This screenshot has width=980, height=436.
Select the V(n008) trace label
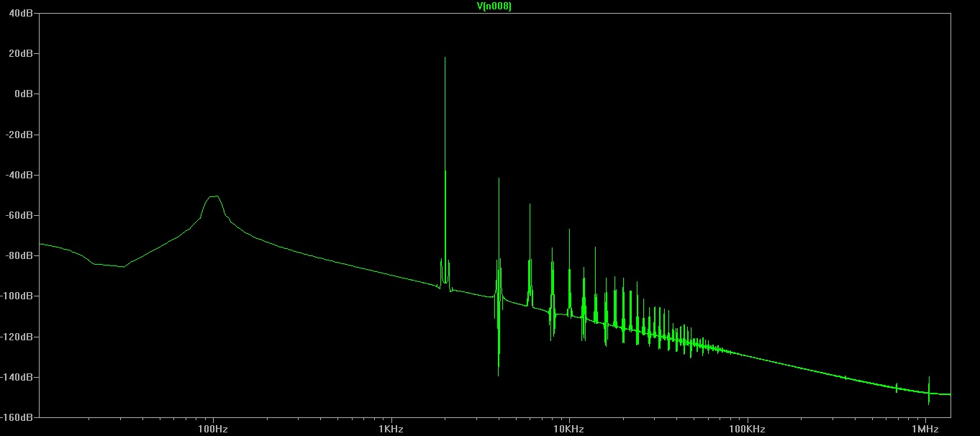pyautogui.click(x=494, y=6)
